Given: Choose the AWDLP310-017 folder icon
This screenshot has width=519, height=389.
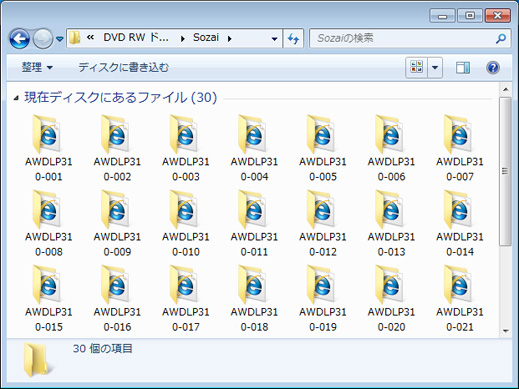Looking at the screenshot, I should (x=184, y=285).
